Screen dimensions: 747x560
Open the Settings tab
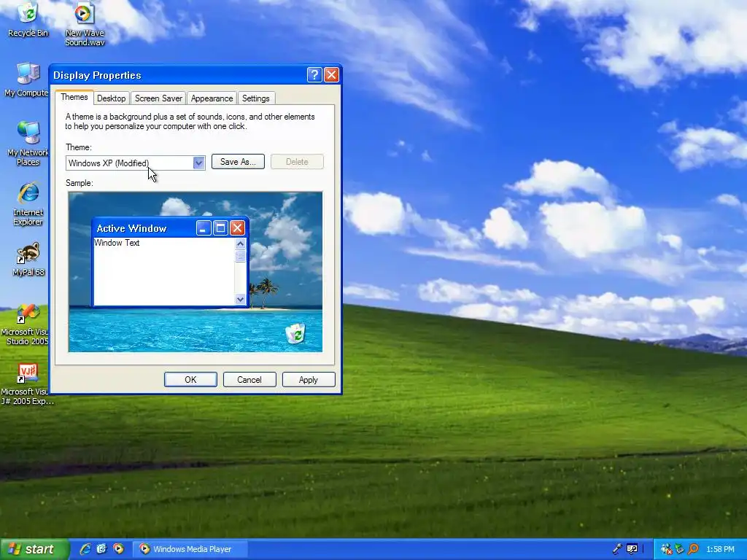click(256, 98)
